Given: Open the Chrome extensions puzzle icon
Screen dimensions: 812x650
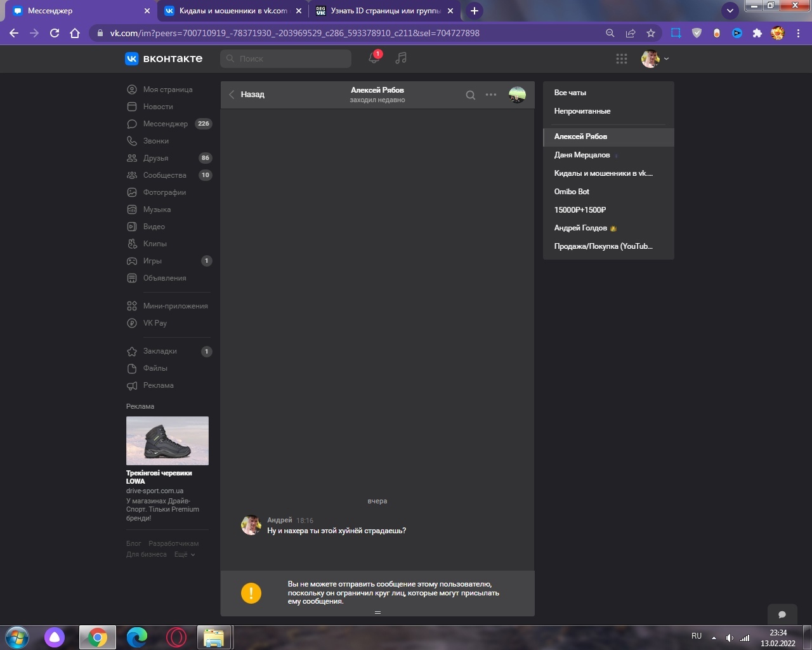Looking at the screenshot, I should pyautogui.click(x=757, y=33).
